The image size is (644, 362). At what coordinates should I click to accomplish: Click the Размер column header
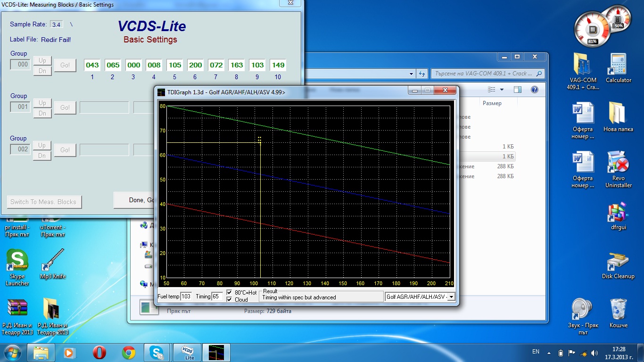point(492,103)
